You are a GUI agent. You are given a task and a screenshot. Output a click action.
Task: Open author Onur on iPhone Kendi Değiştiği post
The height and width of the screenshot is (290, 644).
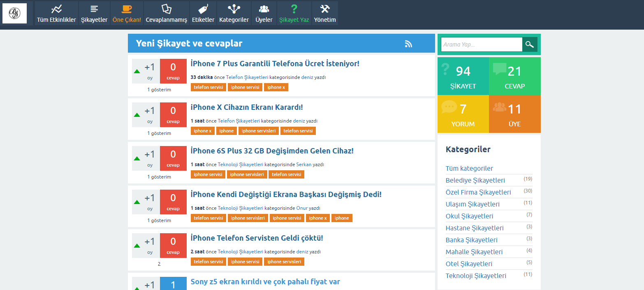[302, 208]
